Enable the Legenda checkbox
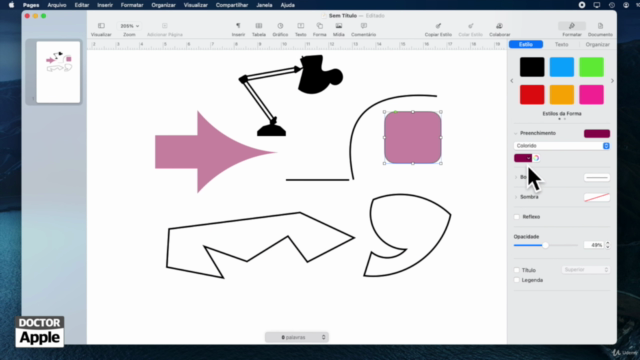 coord(517,280)
